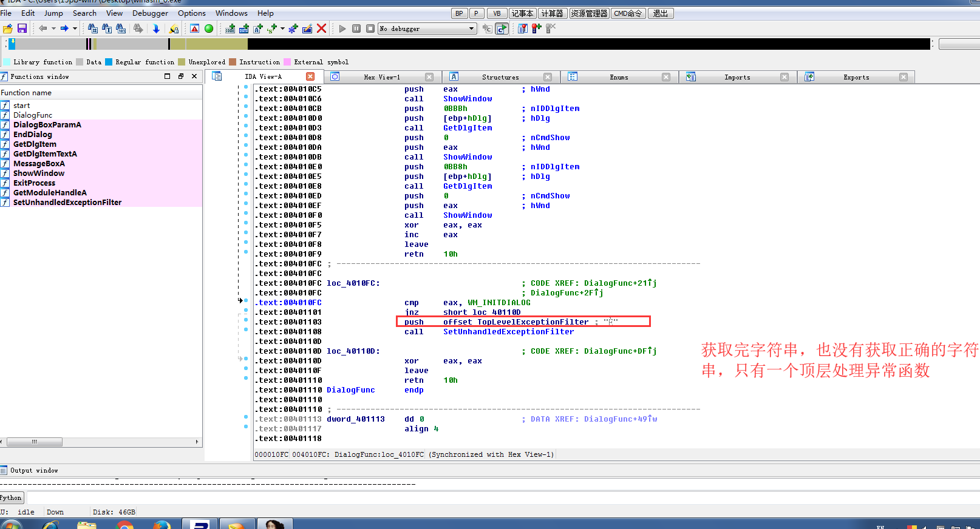The width and height of the screenshot is (980, 529).
Task: Expand the back arrow history dropdown
Action: coord(53,29)
